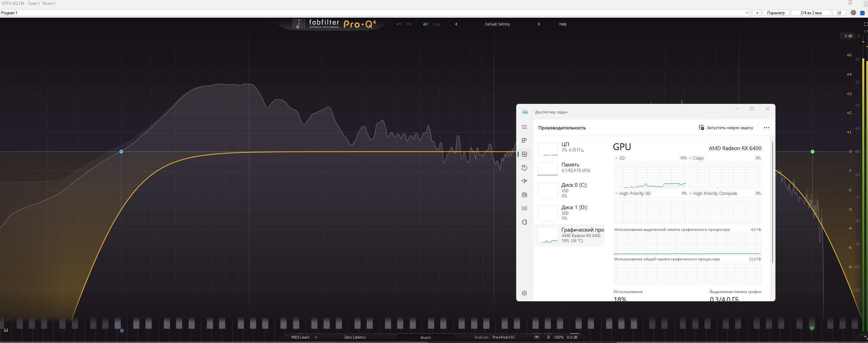Image resolution: width=868 pixels, height=343 pixels.
Task: Click blue band marker under piano keys
Action: [122, 330]
